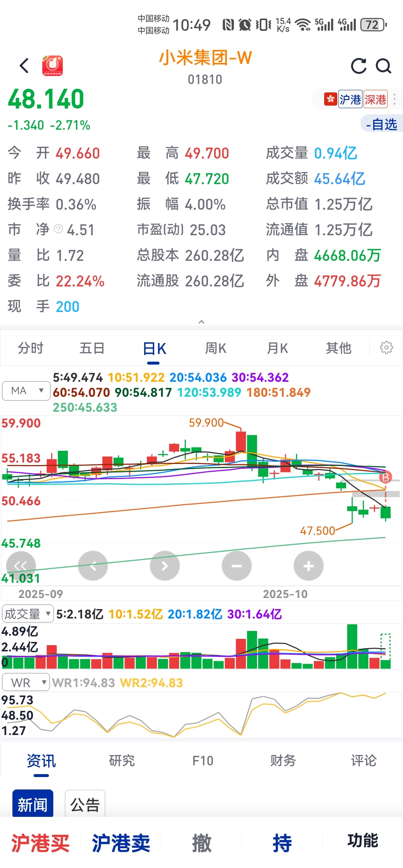Viewport: 403px width, 868px height.
Task: Move chart one step right
Action: 165,566
